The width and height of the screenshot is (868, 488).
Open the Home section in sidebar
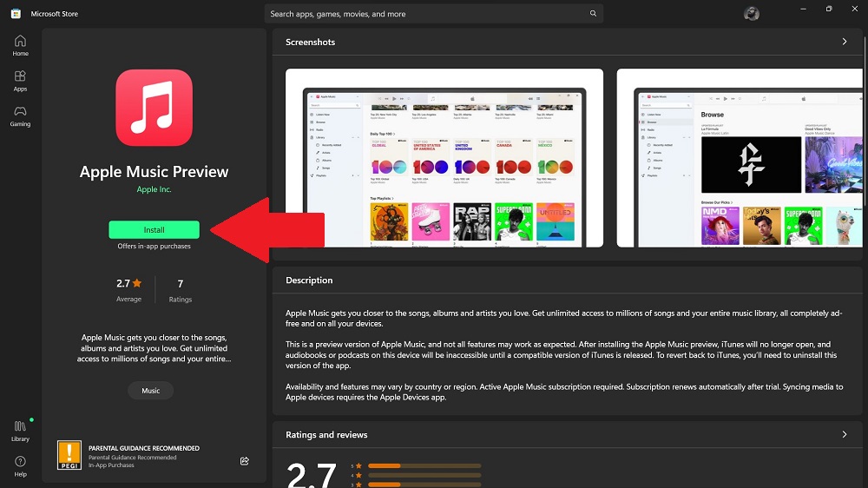click(20, 45)
